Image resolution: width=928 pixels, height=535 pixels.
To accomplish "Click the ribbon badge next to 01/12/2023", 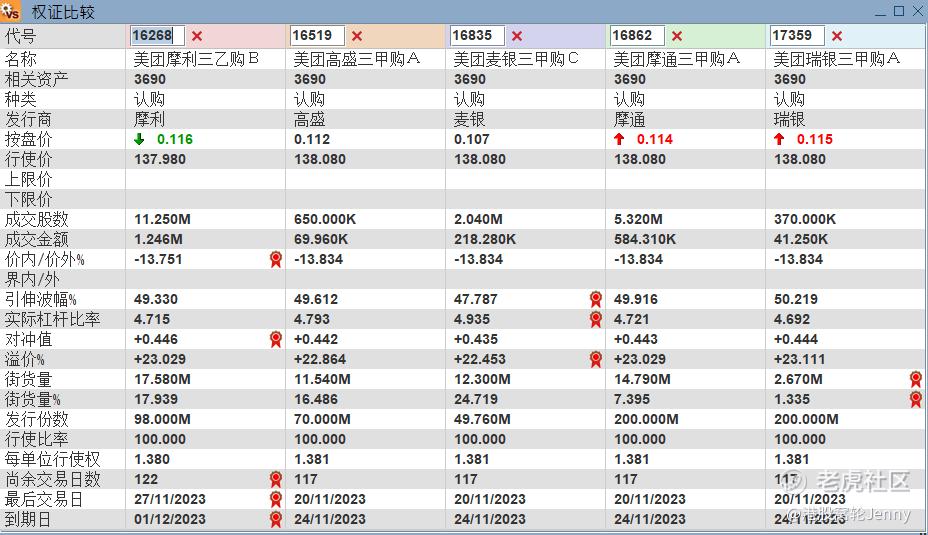I will point(276,519).
